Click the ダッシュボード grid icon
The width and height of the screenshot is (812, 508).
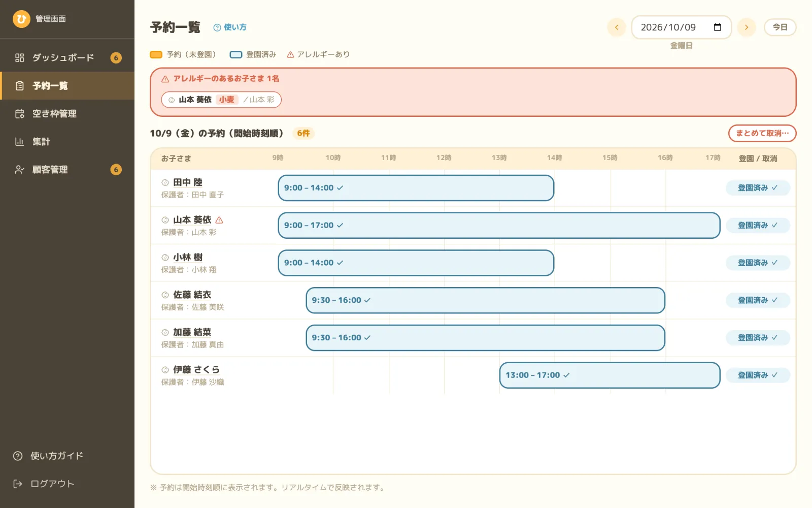coord(20,58)
